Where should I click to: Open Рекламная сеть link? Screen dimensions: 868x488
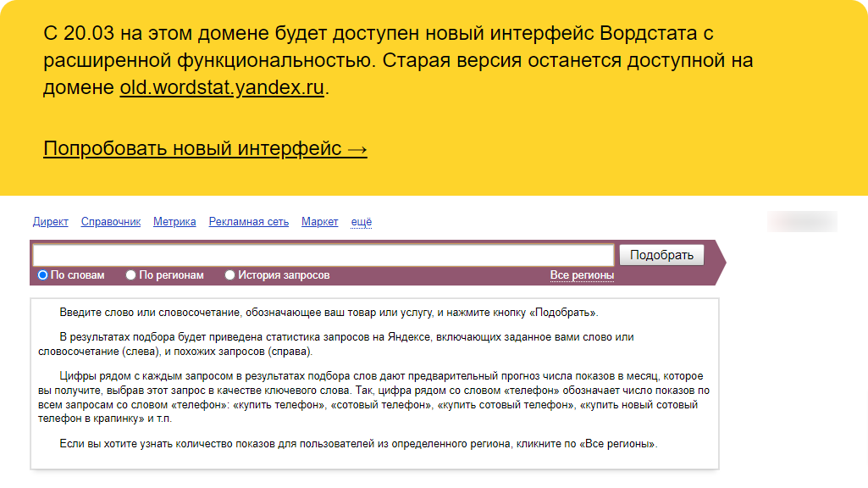[x=249, y=222]
